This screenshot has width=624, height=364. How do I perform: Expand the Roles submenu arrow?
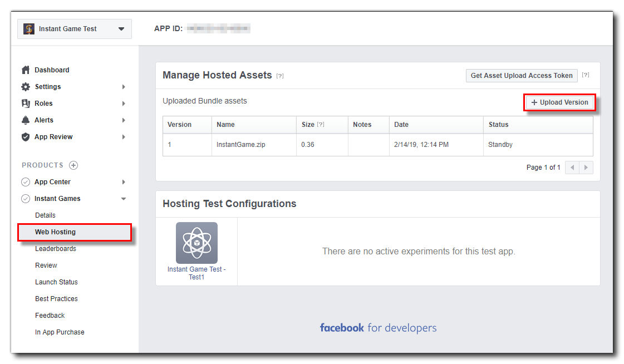pyautogui.click(x=124, y=104)
